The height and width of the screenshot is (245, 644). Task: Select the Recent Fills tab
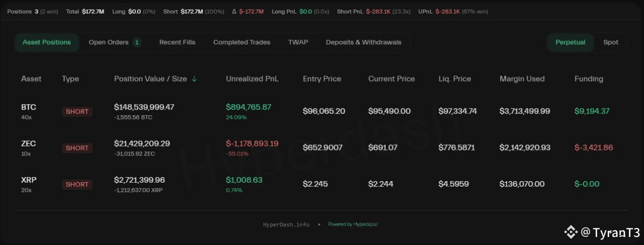pos(177,42)
